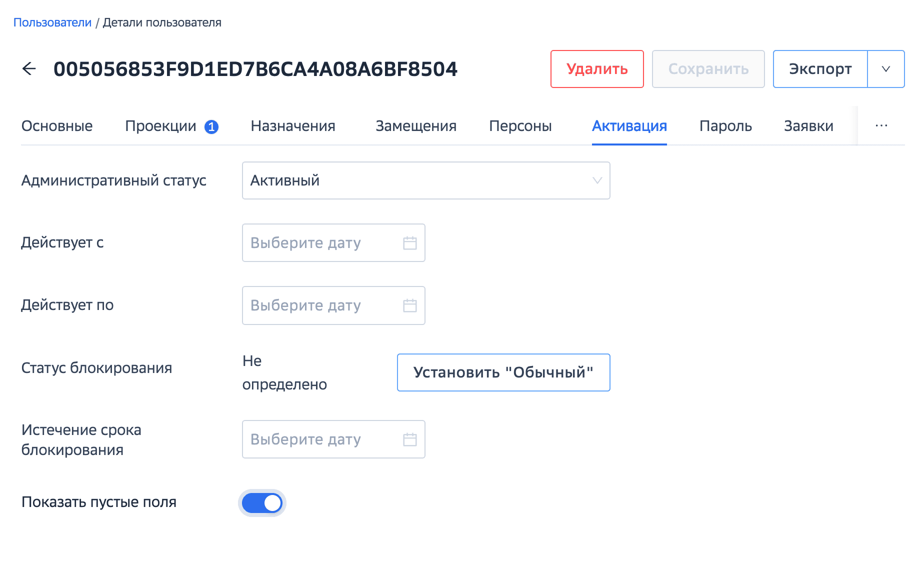
Task: Switch to the Персоны tab
Action: [520, 126]
